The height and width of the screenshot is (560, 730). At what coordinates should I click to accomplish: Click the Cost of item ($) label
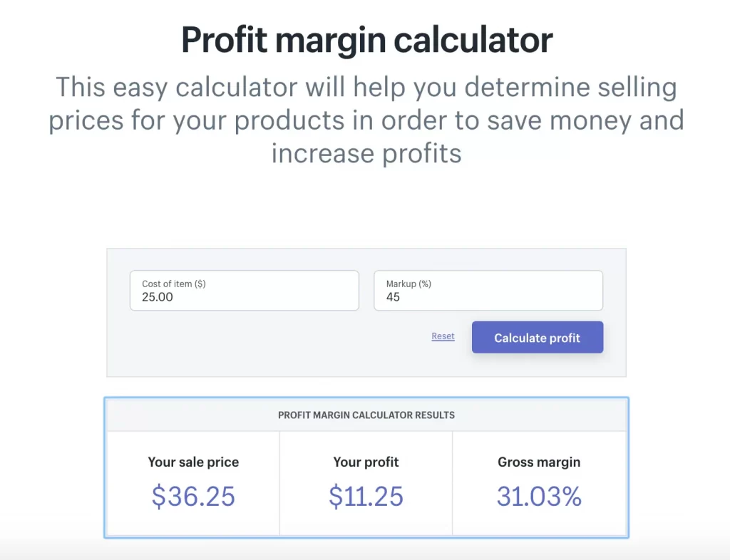tap(174, 284)
